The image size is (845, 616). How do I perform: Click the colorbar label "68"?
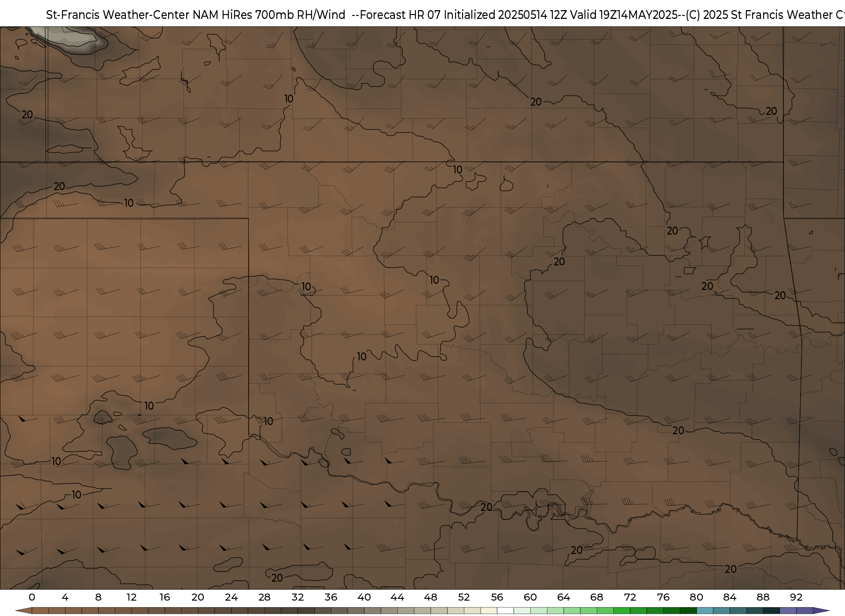tap(597, 597)
